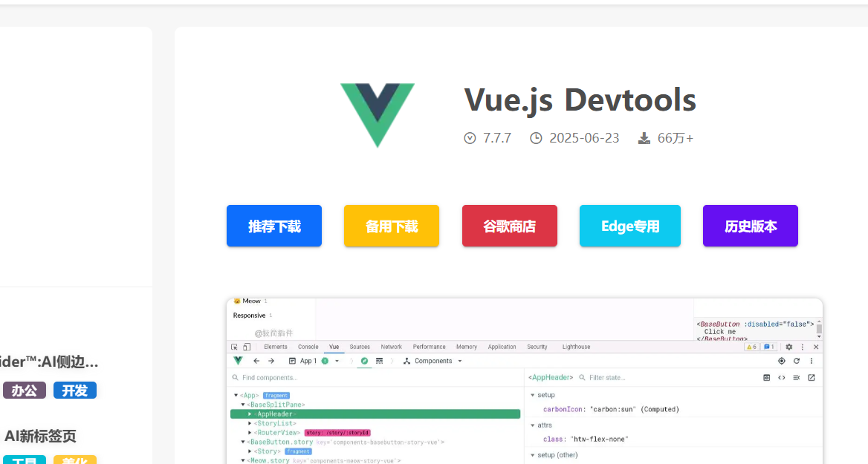Open the Sources tab
The width and height of the screenshot is (868, 464).
point(360,347)
